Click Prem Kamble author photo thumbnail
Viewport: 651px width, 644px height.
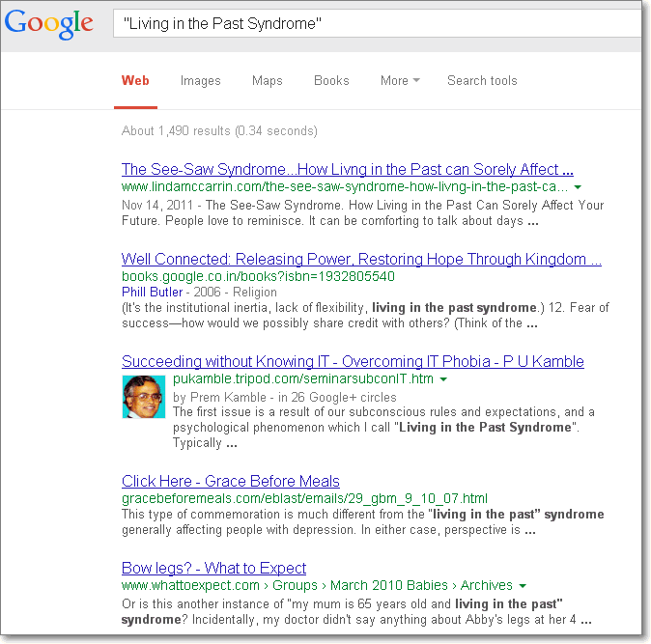[143, 397]
